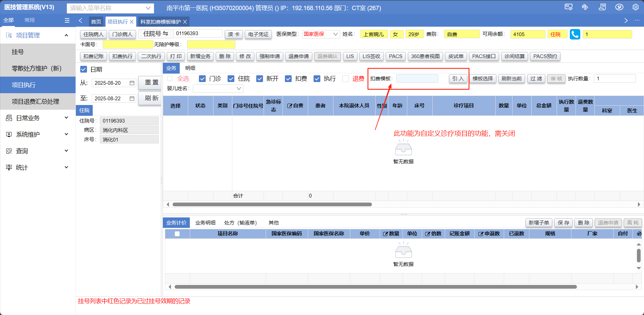
Task: Open the 婴儿姓名 dropdown
Action: tap(239, 88)
